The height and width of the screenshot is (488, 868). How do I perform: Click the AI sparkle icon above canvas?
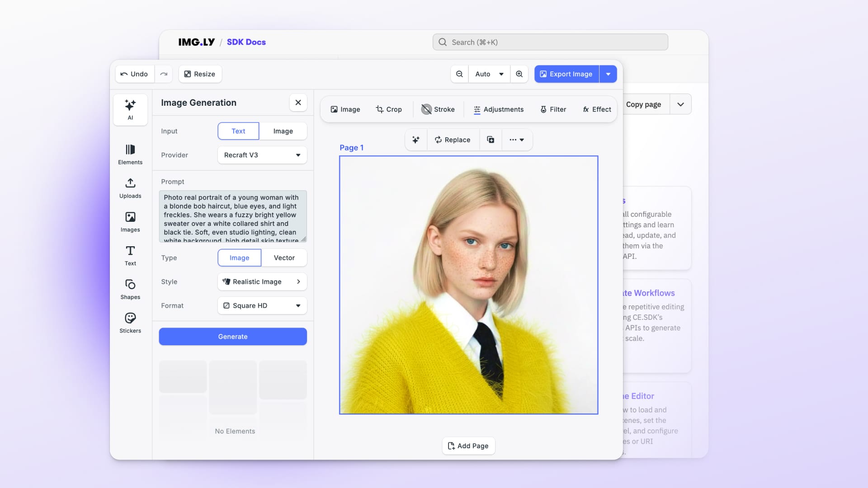(x=416, y=140)
